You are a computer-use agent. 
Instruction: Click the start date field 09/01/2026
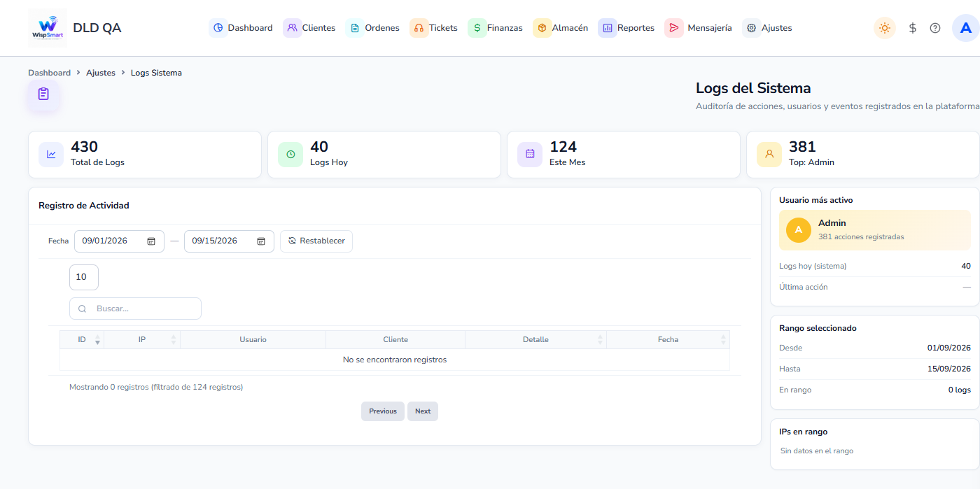[x=119, y=241]
